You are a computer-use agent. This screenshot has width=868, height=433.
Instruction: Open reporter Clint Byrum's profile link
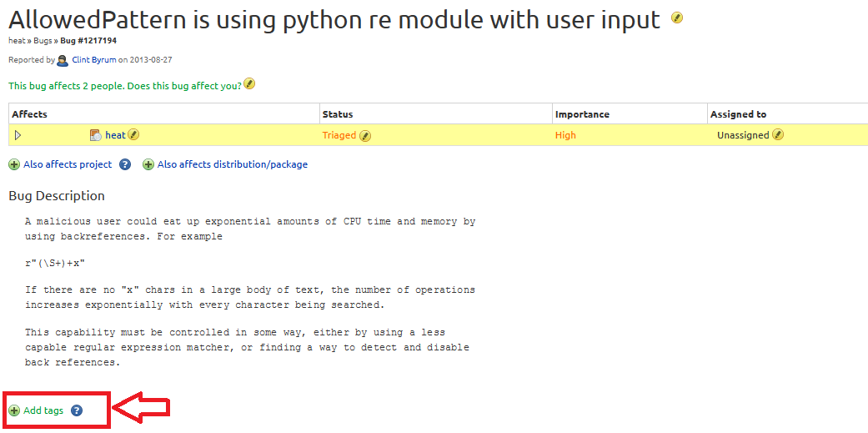click(93, 60)
